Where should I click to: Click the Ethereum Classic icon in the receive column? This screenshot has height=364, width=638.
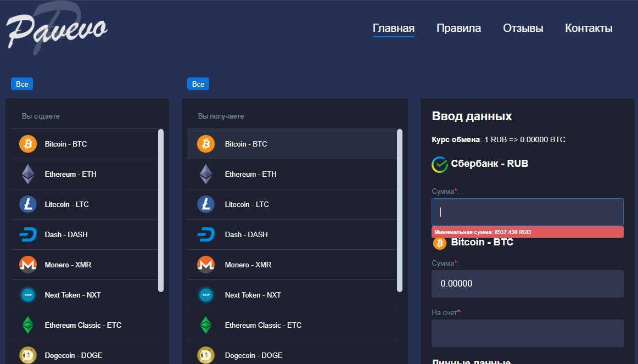coord(205,325)
